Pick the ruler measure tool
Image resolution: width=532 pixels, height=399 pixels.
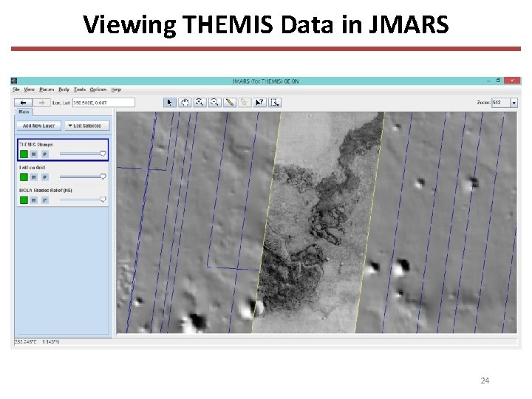(229, 103)
